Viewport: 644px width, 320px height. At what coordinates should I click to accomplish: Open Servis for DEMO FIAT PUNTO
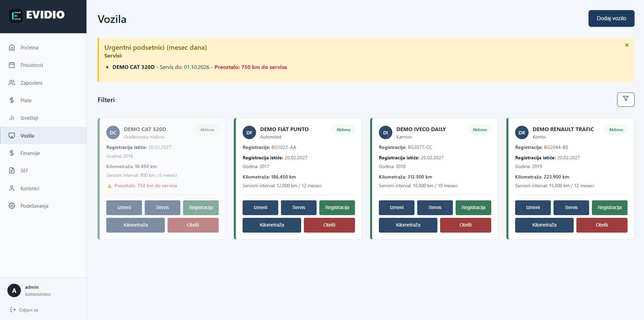[298, 207]
